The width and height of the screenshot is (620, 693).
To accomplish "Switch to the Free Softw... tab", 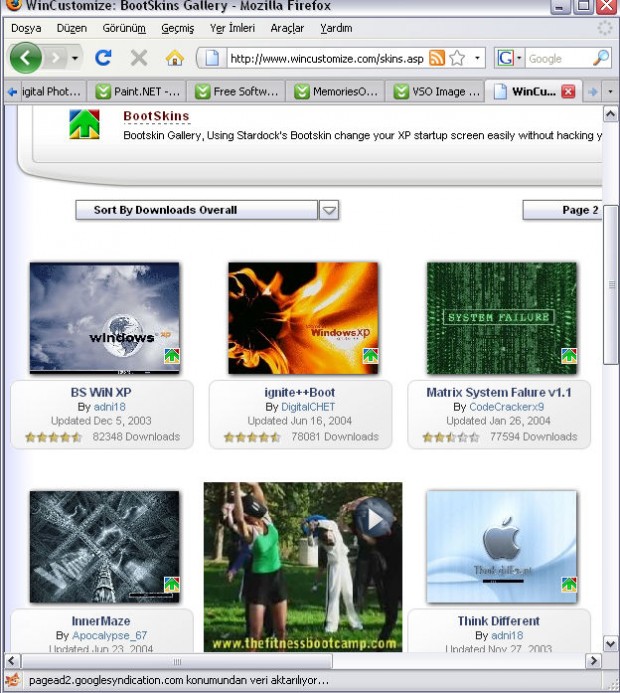I will 236,91.
